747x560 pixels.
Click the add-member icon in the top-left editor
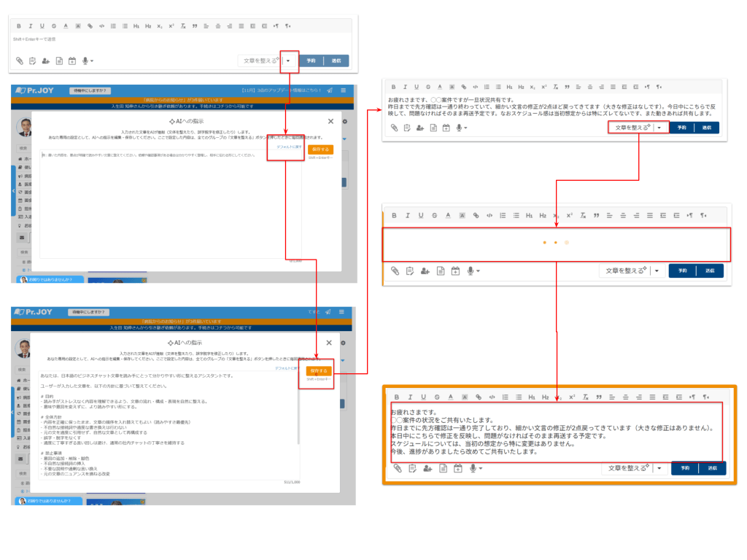(x=46, y=61)
